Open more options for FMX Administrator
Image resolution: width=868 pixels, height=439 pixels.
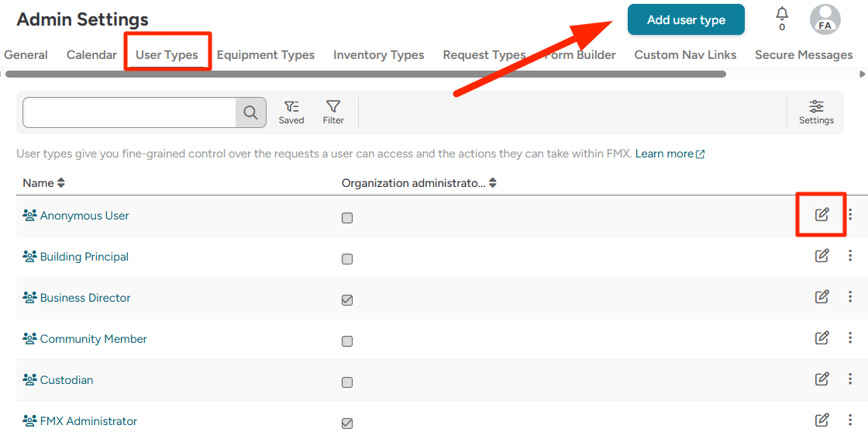[x=850, y=420]
